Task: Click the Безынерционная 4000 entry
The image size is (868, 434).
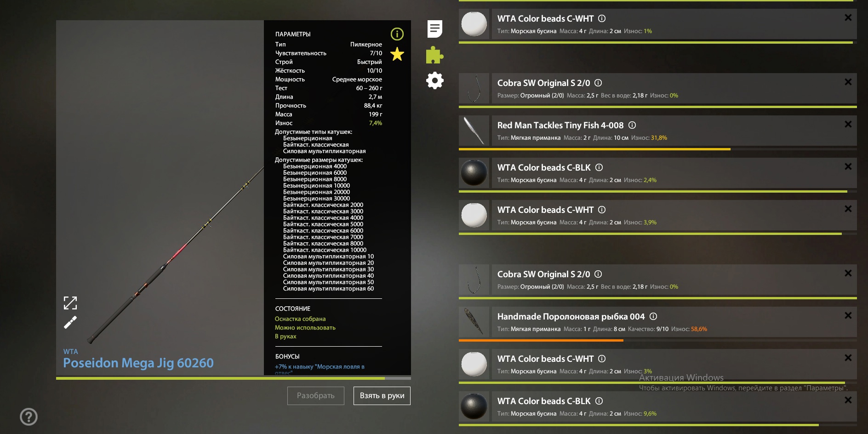Action: pyautogui.click(x=315, y=166)
